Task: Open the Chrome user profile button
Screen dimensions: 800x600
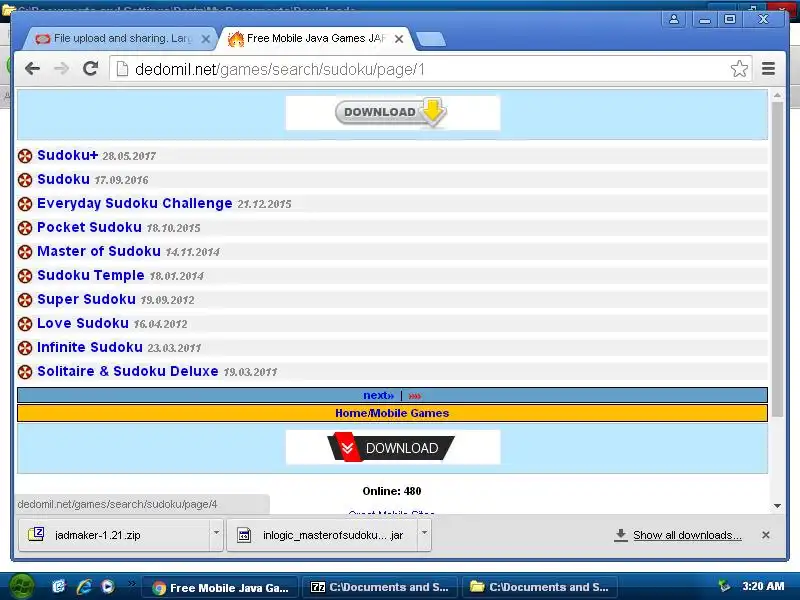Action: pyautogui.click(x=674, y=19)
